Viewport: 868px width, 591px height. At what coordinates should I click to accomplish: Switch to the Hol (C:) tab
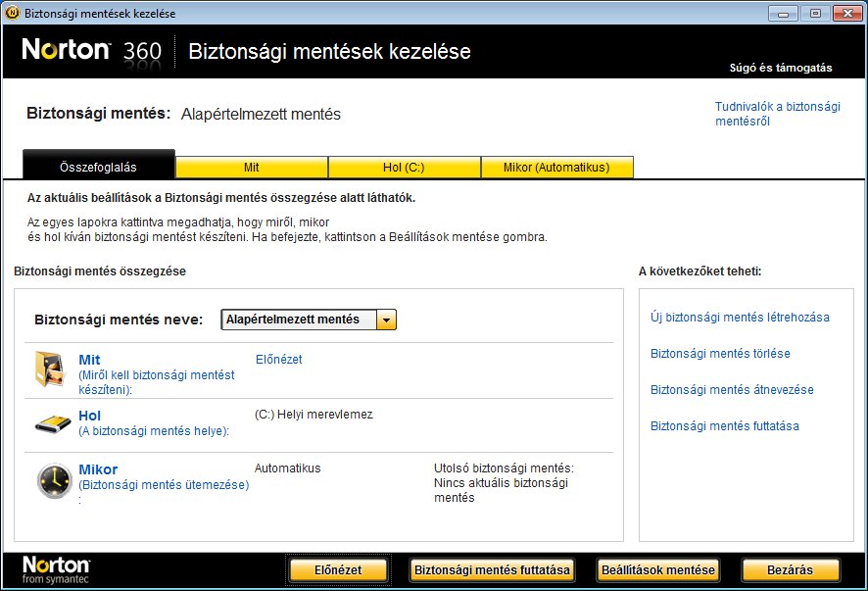click(x=404, y=168)
